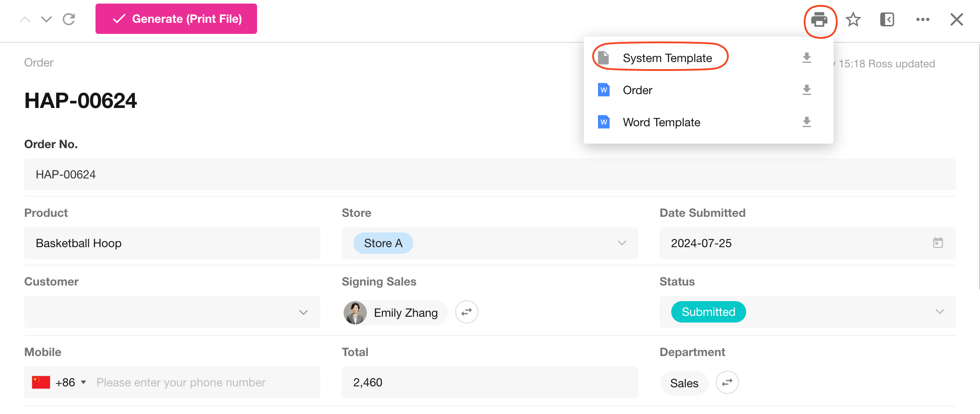Expand the Store dropdown
The height and width of the screenshot is (414, 980).
[622, 243]
